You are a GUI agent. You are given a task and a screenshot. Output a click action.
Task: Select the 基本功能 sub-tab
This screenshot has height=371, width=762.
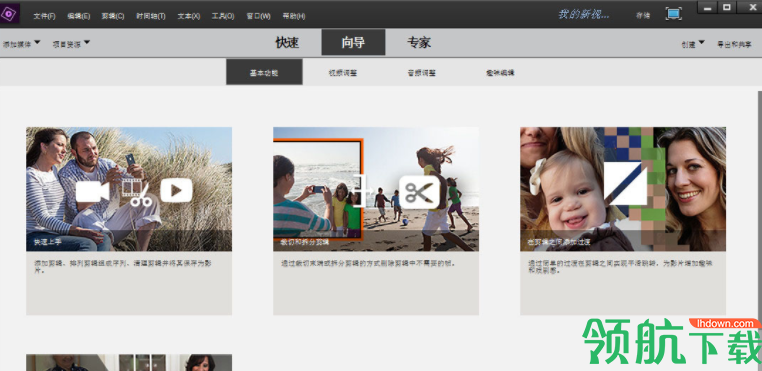pyautogui.click(x=264, y=72)
